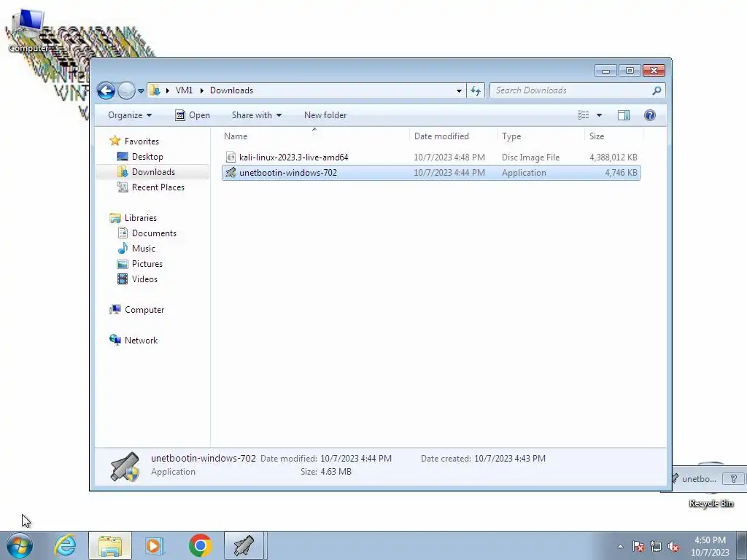
Task: Open Recent Places in Favorites
Action: coord(158,187)
